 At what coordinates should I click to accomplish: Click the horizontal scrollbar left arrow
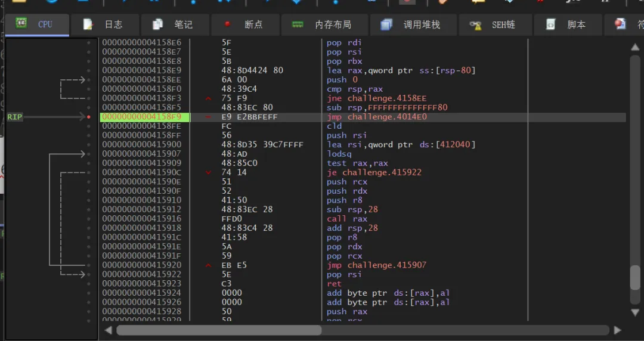tap(109, 330)
